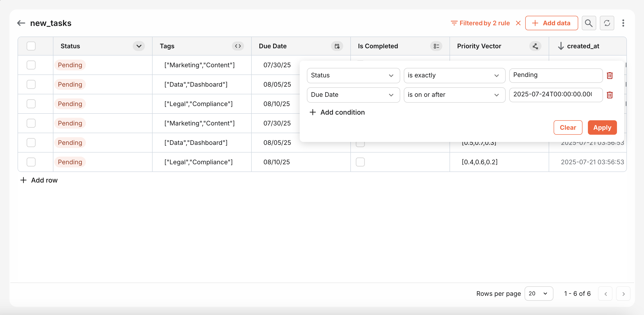This screenshot has height=315, width=644.
Task: Refresh the table data
Action: tap(607, 23)
